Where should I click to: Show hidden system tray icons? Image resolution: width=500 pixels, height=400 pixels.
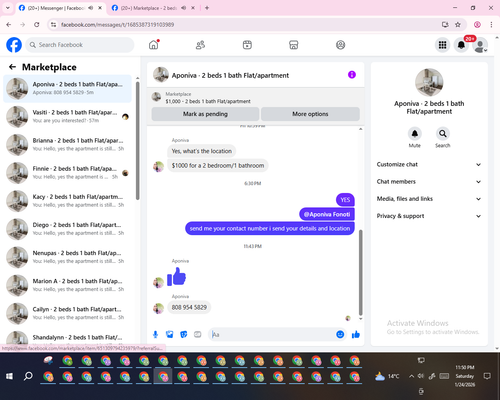411,376
